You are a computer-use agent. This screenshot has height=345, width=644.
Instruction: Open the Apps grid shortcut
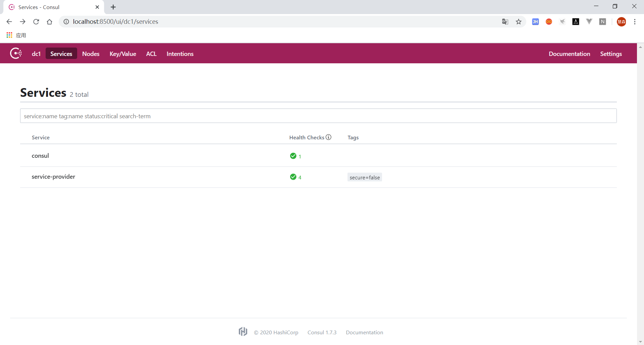click(x=9, y=35)
